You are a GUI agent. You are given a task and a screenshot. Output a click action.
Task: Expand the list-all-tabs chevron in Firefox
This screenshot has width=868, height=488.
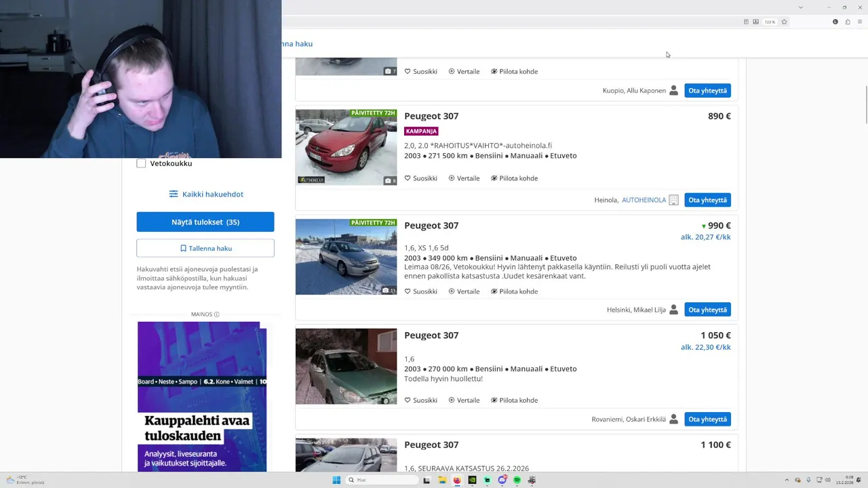pos(800,7)
